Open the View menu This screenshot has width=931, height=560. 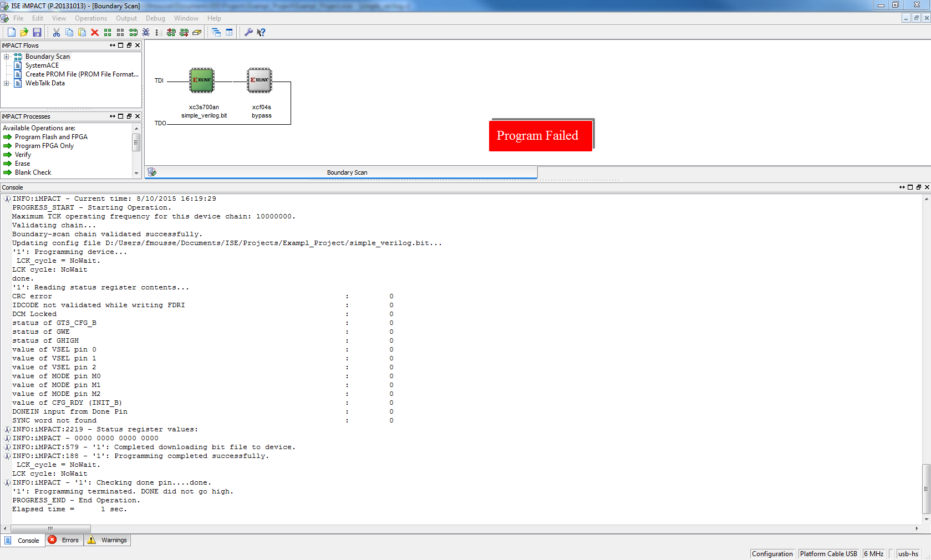(x=59, y=18)
